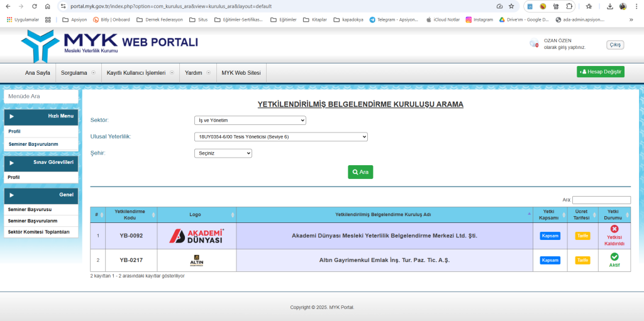Open Profil under Sınav Görevlileri
This screenshot has height=321, width=644.
pos(14,177)
